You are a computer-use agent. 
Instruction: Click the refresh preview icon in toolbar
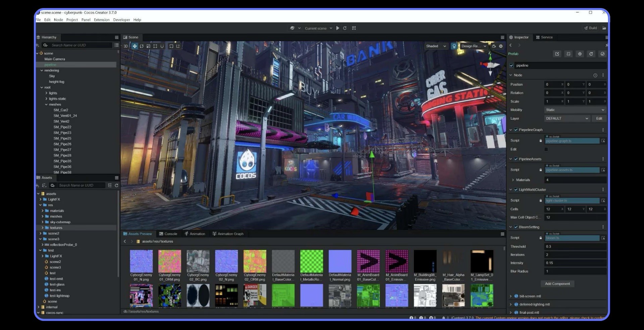coord(345,28)
